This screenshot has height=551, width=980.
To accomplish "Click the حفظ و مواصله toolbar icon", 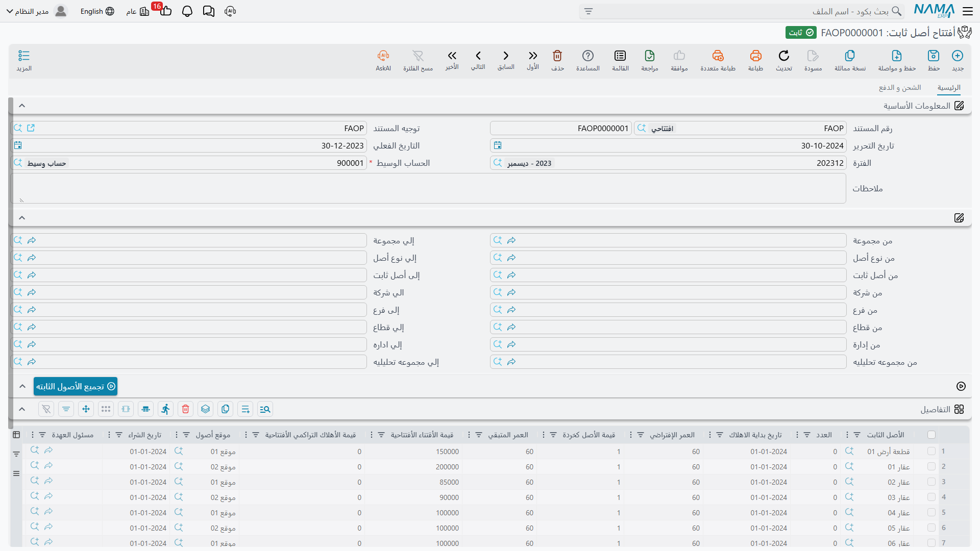I will [897, 56].
